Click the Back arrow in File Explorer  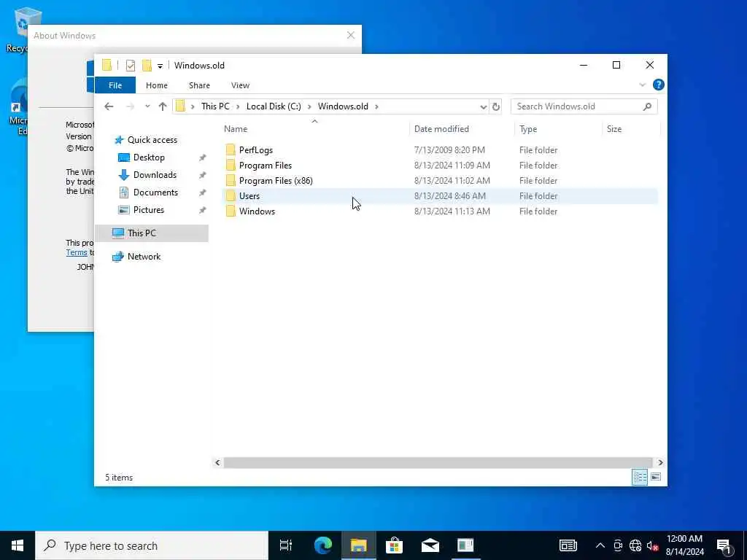[x=109, y=106]
